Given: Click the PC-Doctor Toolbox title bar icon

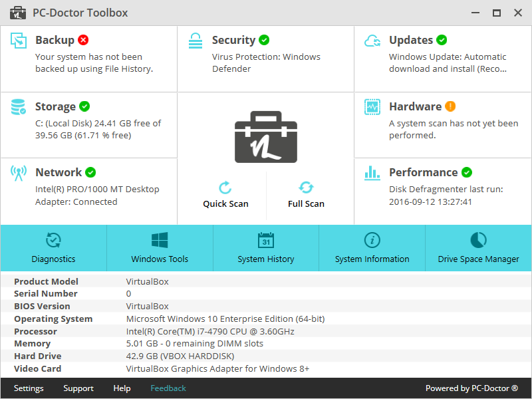Looking at the screenshot, I should (x=18, y=13).
